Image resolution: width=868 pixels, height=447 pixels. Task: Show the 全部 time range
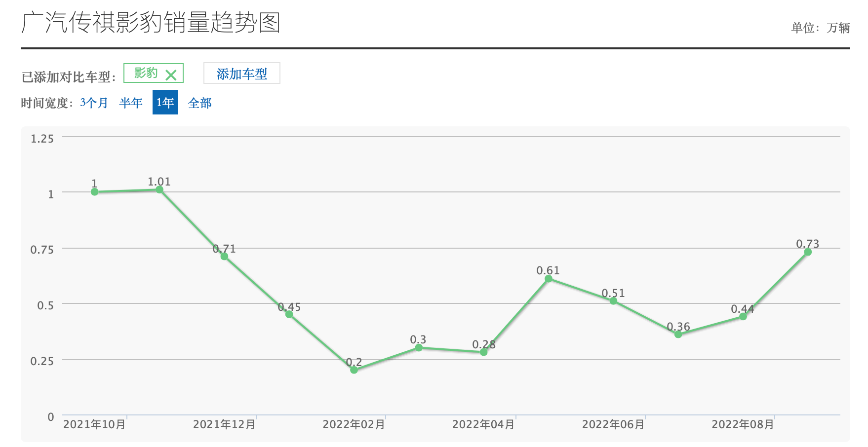click(200, 103)
